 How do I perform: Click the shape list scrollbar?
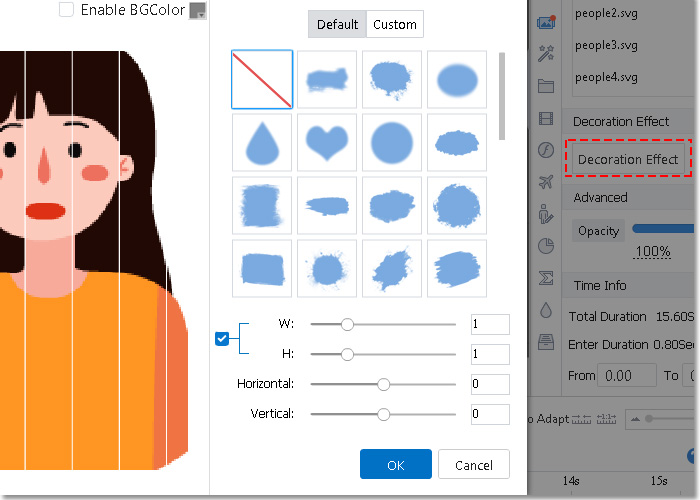502,96
